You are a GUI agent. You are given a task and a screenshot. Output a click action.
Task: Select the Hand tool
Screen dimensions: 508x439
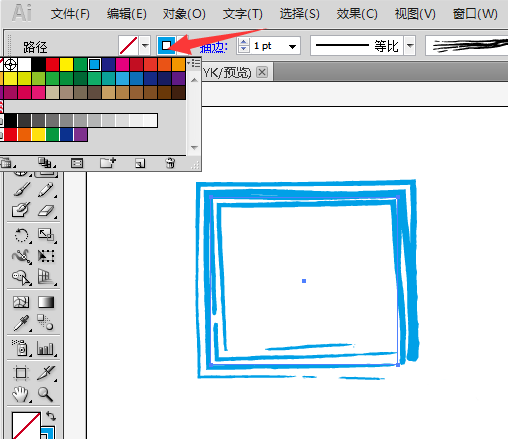(21, 394)
